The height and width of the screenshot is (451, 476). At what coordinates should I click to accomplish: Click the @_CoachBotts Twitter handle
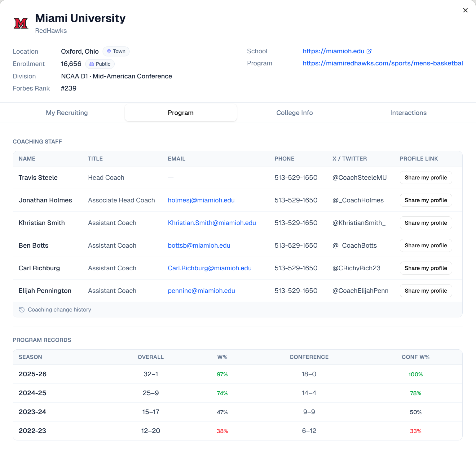point(355,245)
